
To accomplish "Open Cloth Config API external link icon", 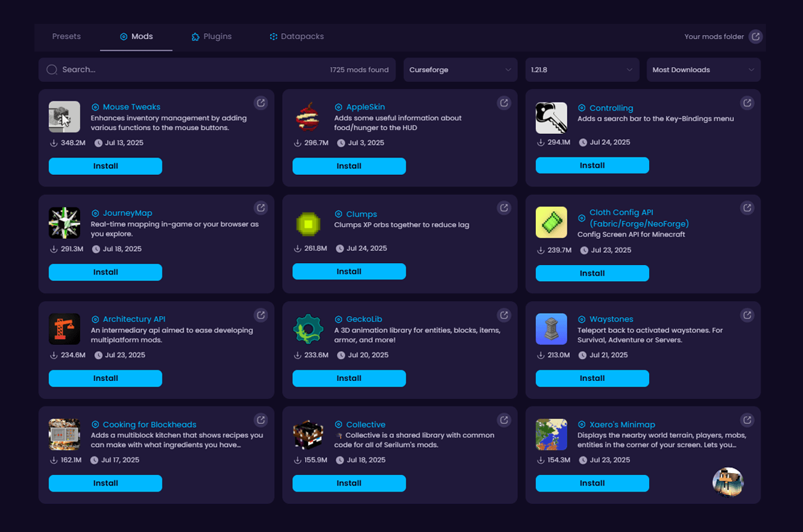I will coord(747,208).
